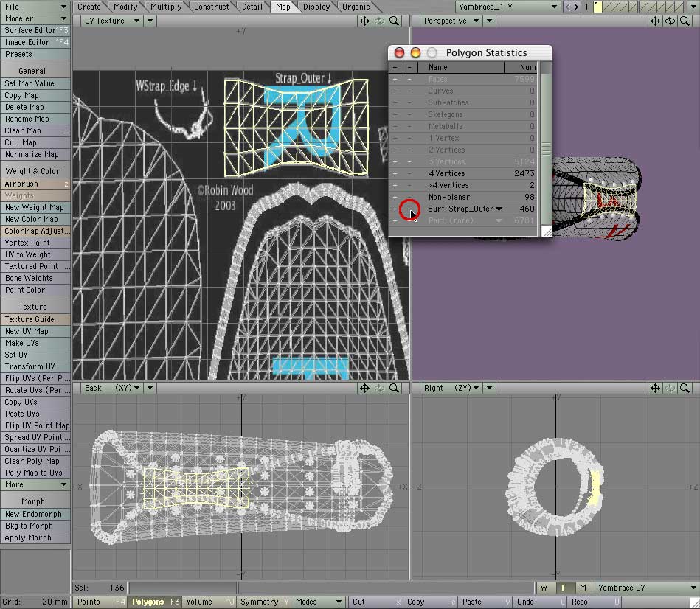Viewport: 700px width, 609px height.
Task: Click the Texture Guide button
Action: (x=35, y=319)
